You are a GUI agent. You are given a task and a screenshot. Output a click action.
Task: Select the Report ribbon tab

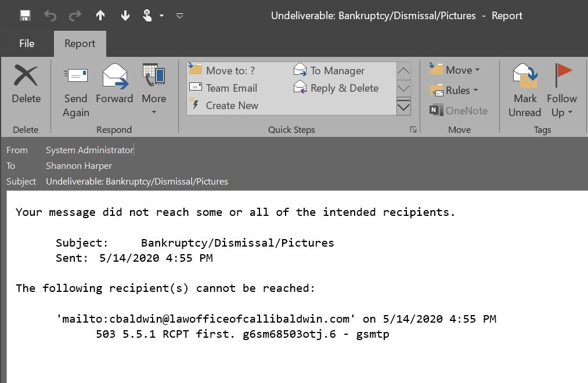pos(80,43)
